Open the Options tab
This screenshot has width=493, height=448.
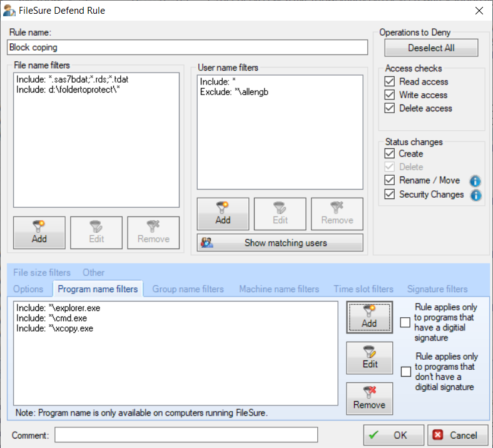28,289
